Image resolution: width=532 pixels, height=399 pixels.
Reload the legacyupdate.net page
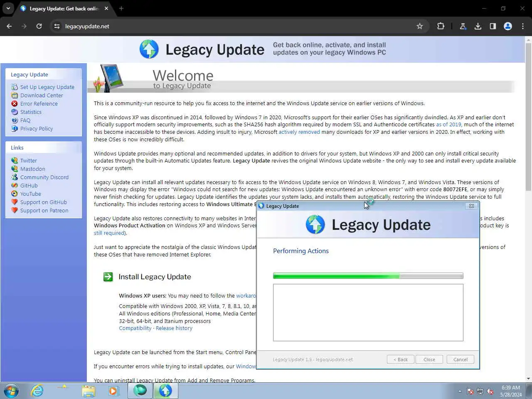coord(39,26)
